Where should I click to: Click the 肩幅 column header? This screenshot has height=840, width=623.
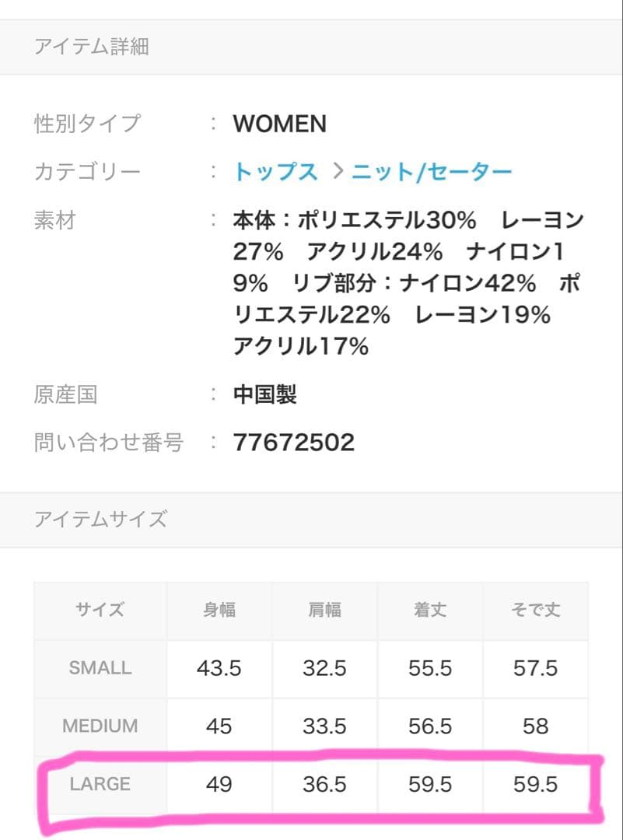325,610
